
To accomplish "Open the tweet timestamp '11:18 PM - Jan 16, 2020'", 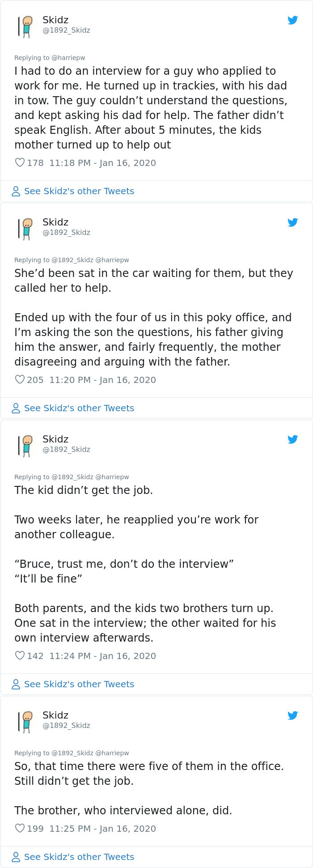I will tap(102, 163).
